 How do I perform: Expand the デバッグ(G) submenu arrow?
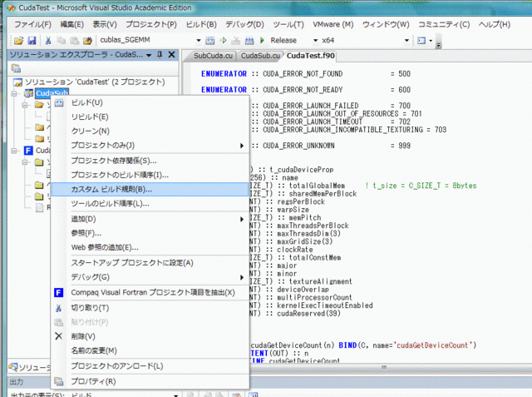click(x=242, y=277)
